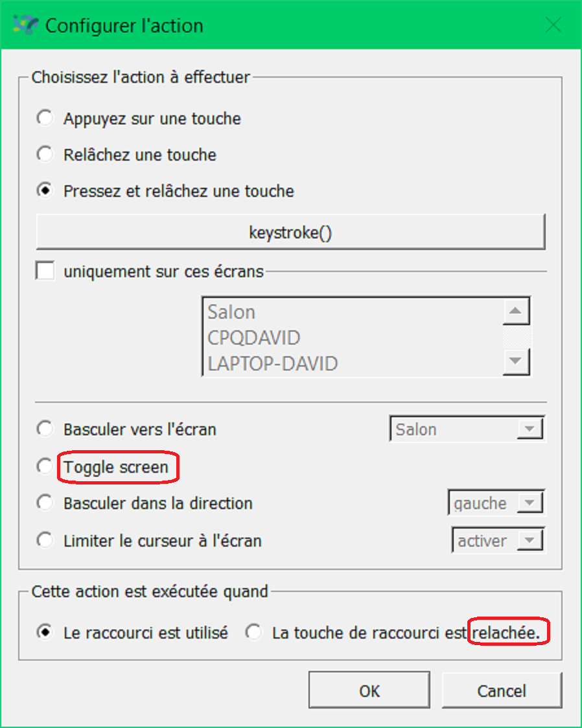The image size is (582, 728).
Task: Select 'CPQDAVID' in the screens list
Action: pos(254,337)
